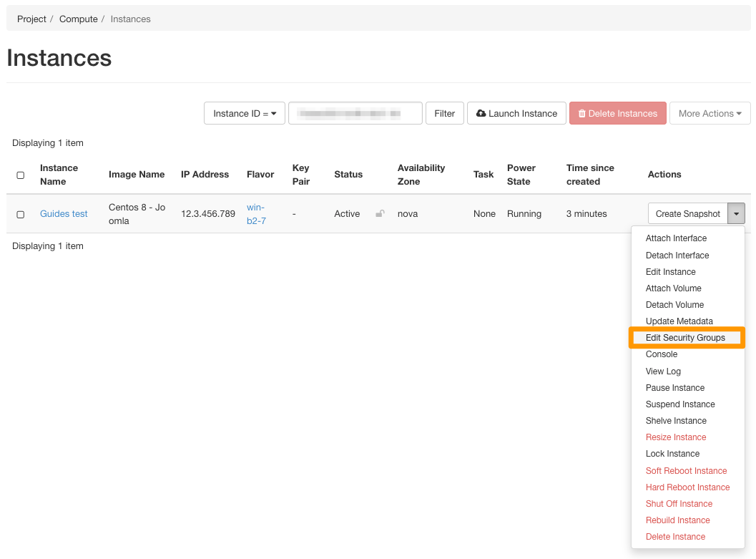The width and height of the screenshot is (756, 559).
Task: Open the More Actions dropdown
Action: tap(710, 113)
